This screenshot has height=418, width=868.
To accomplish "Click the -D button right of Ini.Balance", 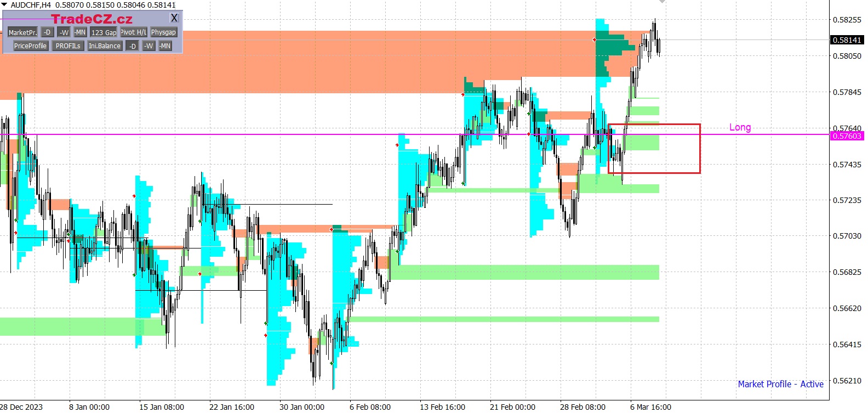I will 132,46.
